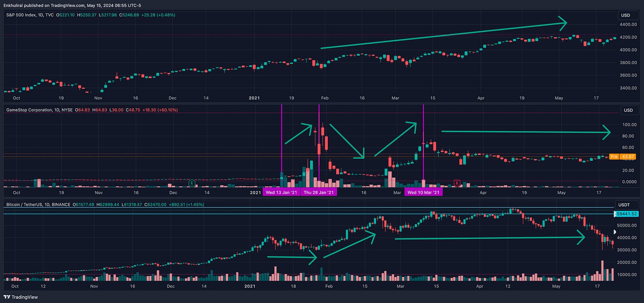This screenshot has width=644, height=303.
Task: Click 60.00 on the GameStop price axis
Action: (628, 148)
